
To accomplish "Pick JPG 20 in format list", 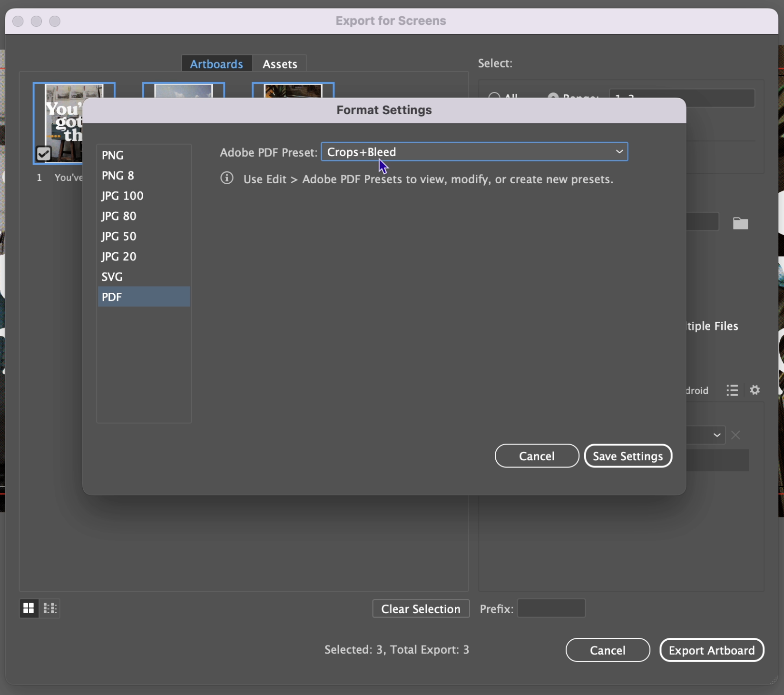I will coord(144,257).
